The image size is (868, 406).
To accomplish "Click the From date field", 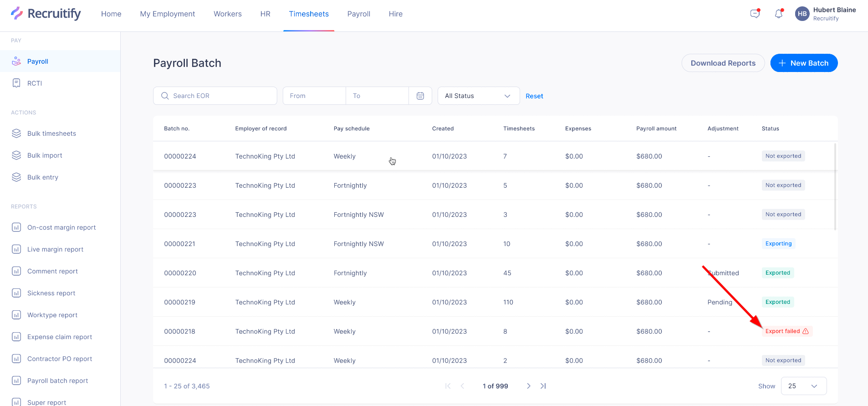I will pyautogui.click(x=314, y=96).
